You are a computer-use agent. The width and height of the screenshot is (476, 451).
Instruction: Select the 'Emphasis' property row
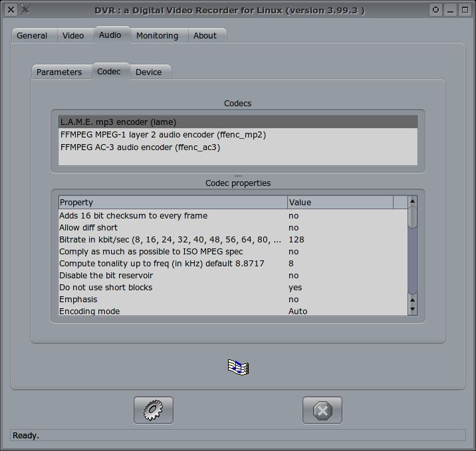pos(233,300)
